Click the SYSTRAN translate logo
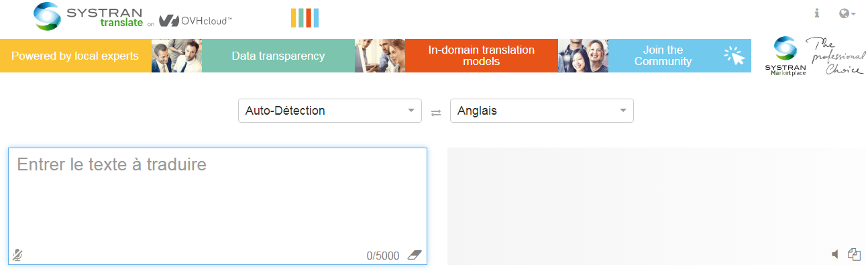 point(88,16)
